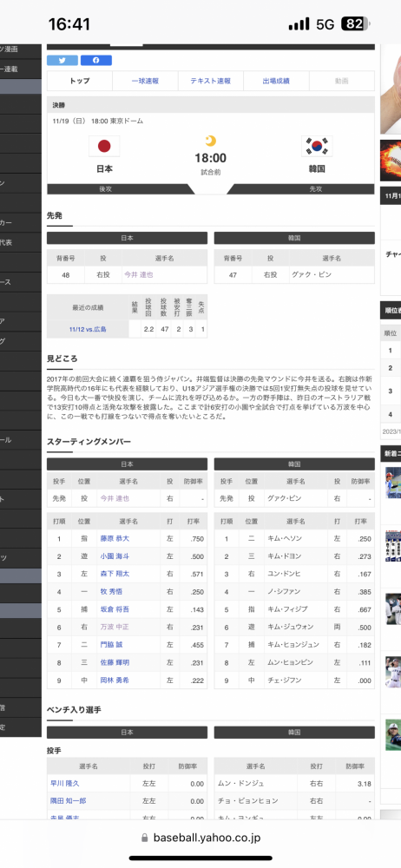Open the トップ tab
The height and width of the screenshot is (868, 401).
pyautogui.click(x=80, y=81)
